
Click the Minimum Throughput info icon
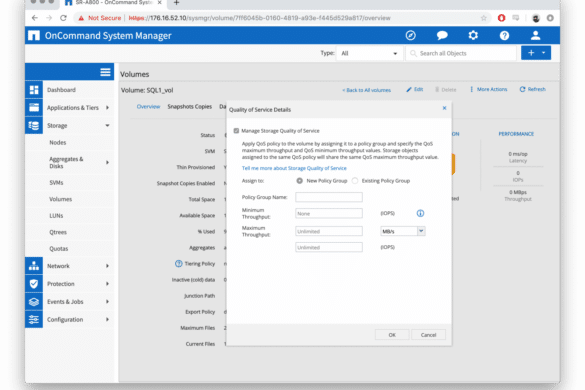420,213
